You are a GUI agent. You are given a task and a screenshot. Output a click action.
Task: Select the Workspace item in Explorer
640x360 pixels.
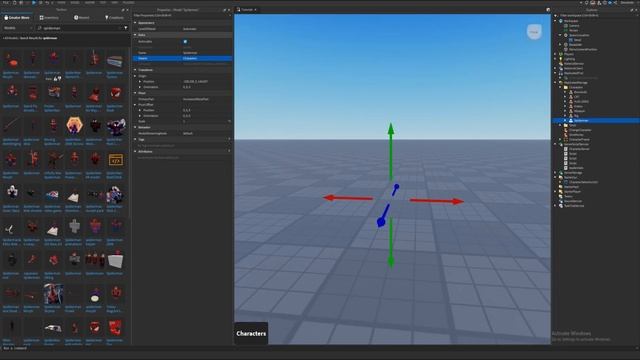571,21
